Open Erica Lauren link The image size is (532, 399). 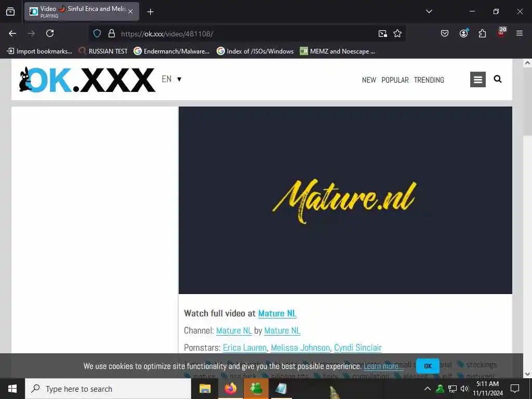pos(245,348)
